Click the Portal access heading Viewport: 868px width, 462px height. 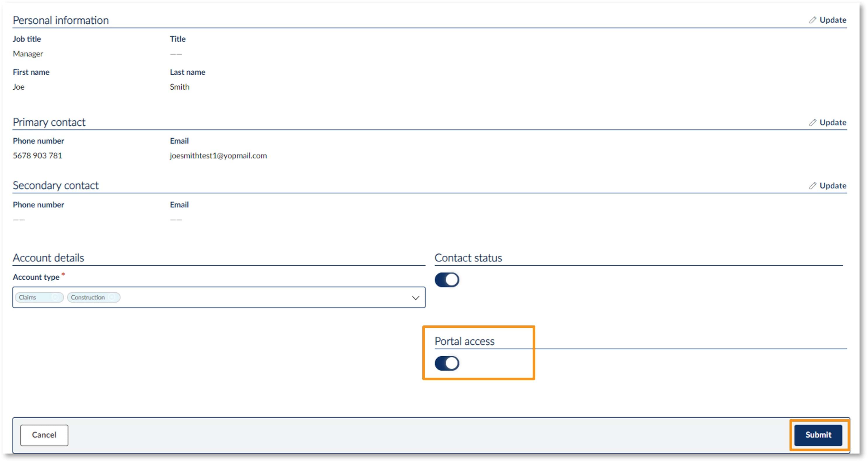point(465,341)
